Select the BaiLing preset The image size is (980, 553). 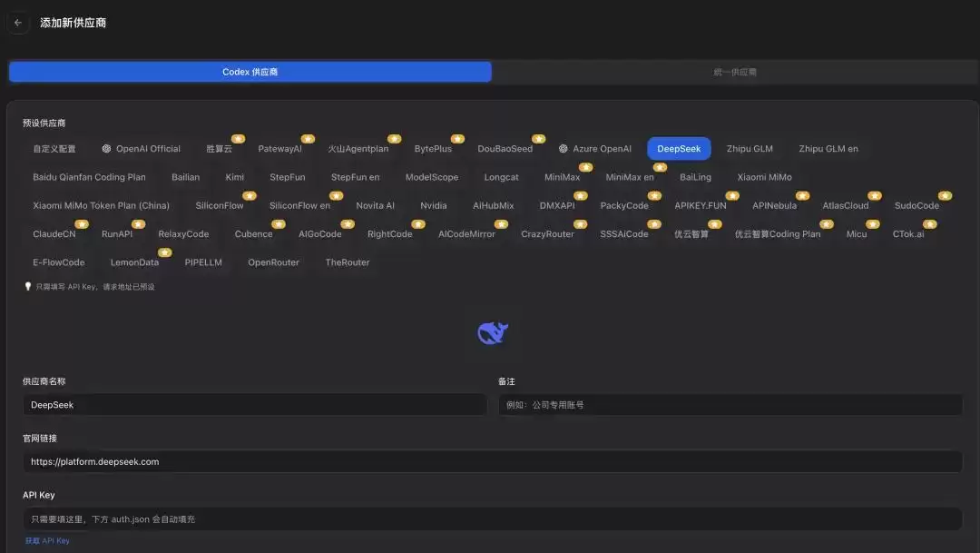696,177
